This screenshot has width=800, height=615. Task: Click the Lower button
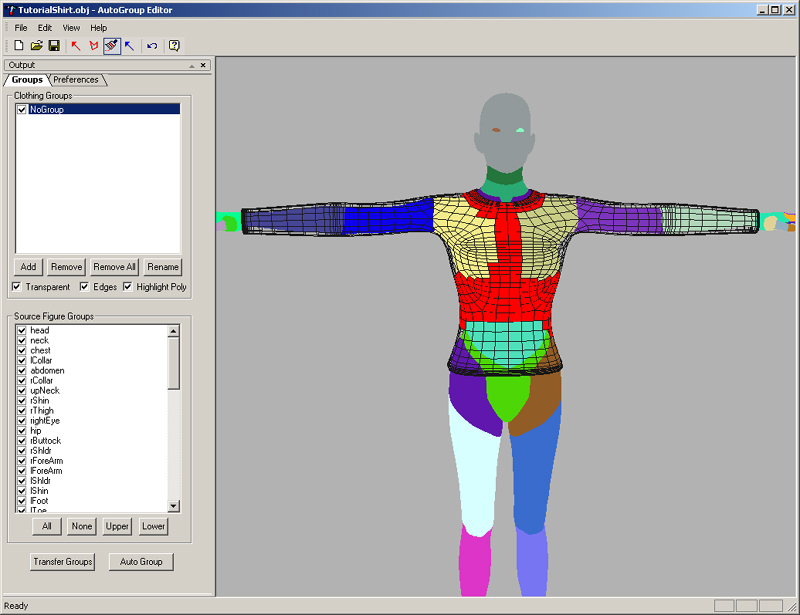(153, 526)
